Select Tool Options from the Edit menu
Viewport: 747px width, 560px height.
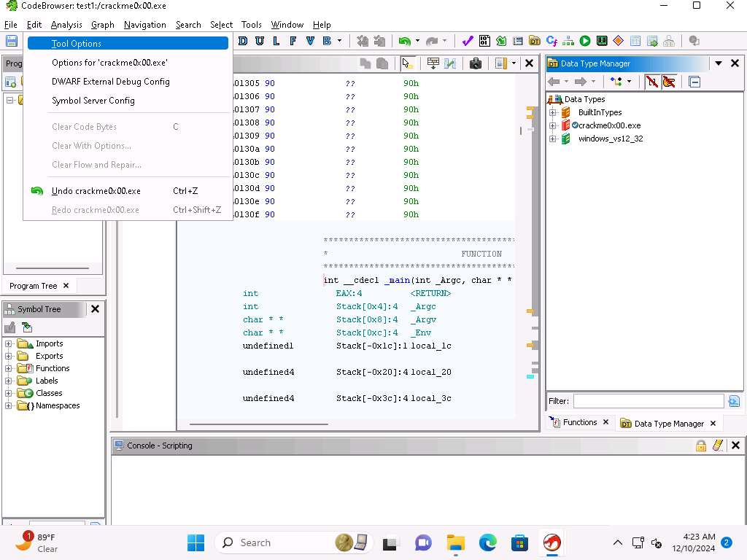77,44
